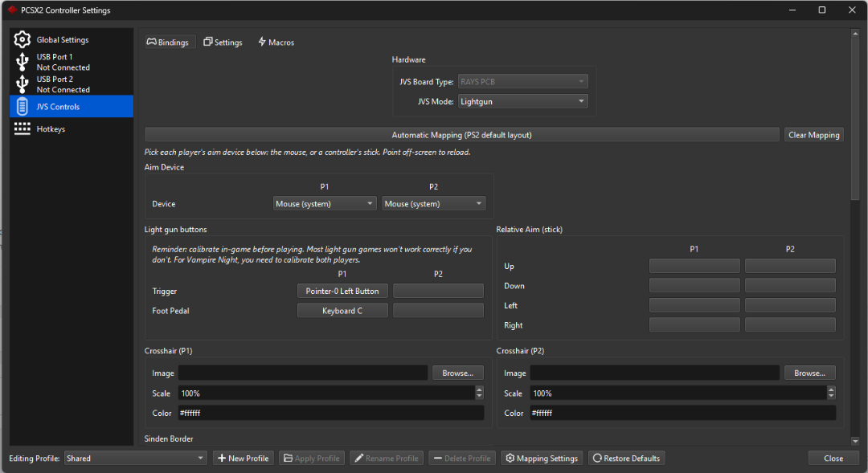Image resolution: width=868 pixels, height=473 pixels.
Task: Switch to the Settings tab
Action: [223, 42]
